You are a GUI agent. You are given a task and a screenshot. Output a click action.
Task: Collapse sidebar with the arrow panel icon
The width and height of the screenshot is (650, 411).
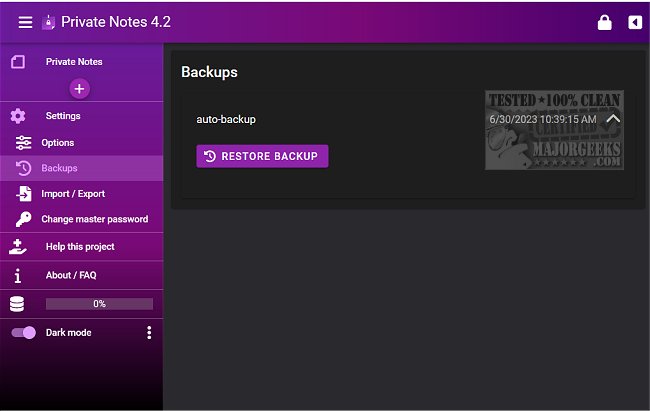click(635, 22)
